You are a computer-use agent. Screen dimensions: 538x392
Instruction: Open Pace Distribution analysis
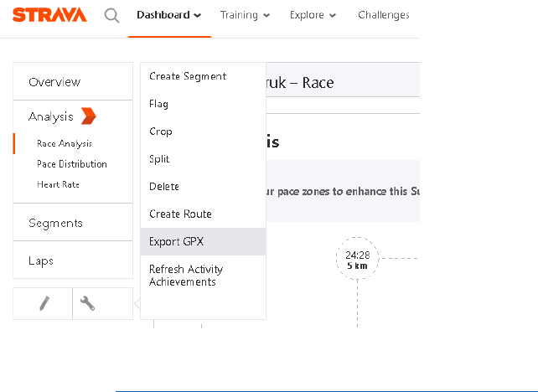(x=72, y=164)
